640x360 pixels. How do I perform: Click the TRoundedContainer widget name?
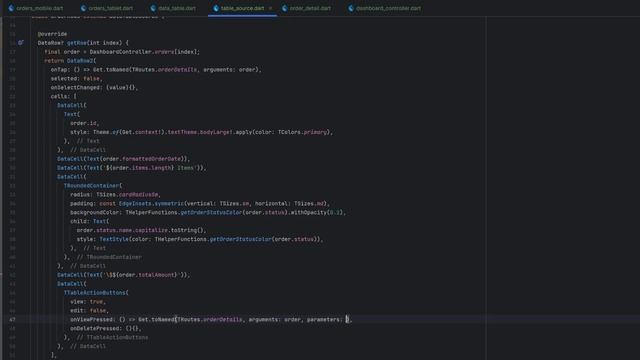tap(91, 186)
